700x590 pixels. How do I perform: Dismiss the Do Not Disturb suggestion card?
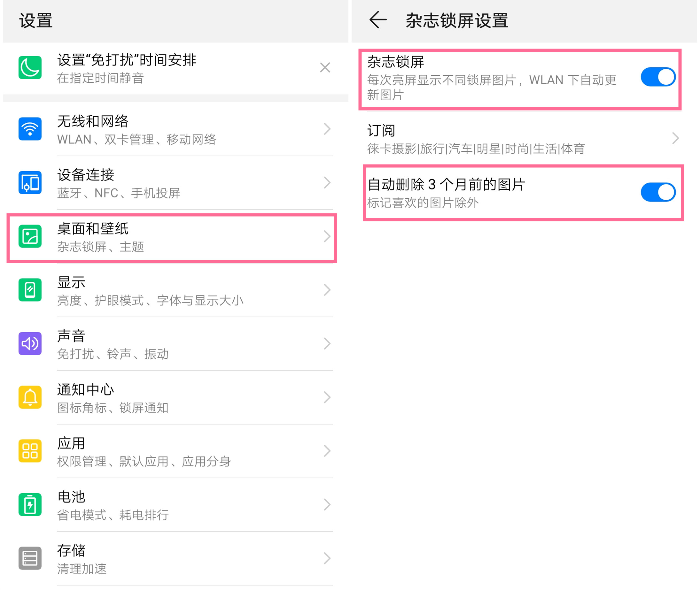325,68
